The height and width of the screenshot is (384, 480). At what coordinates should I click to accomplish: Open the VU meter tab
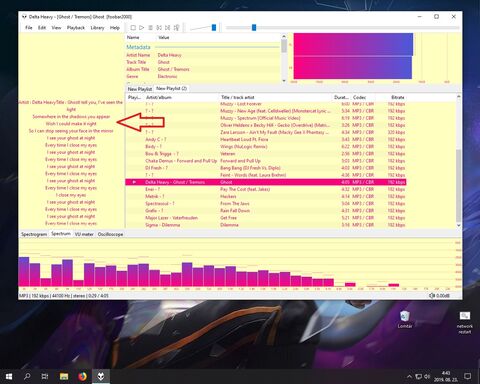tap(84, 234)
